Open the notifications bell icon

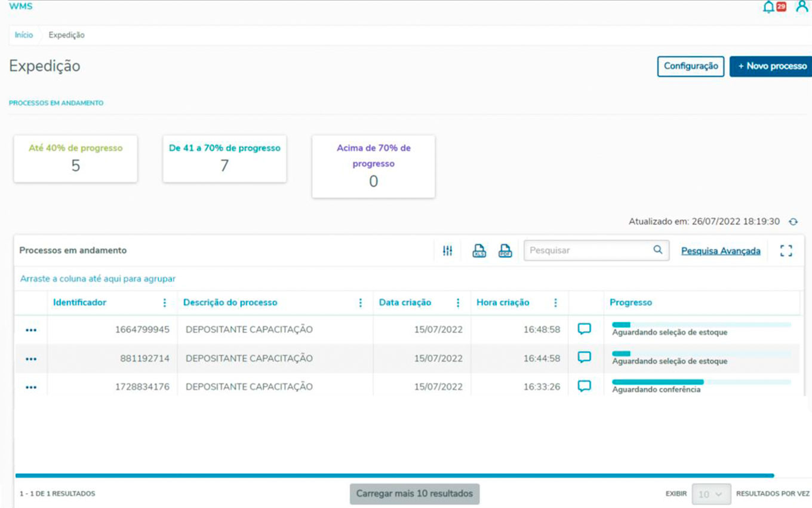(769, 7)
